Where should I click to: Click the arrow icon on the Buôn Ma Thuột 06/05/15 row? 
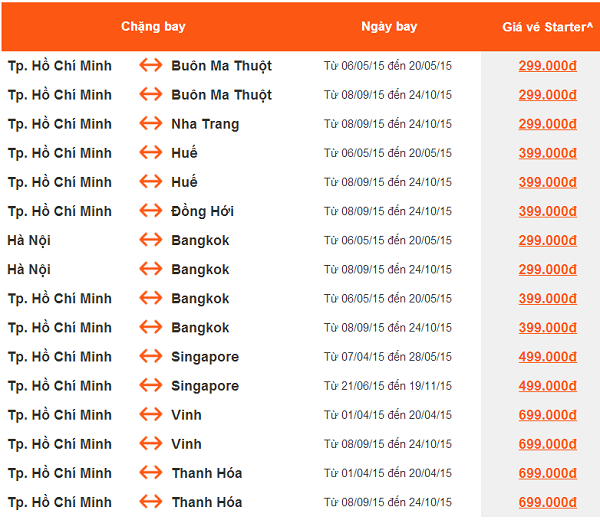[x=151, y=65]
